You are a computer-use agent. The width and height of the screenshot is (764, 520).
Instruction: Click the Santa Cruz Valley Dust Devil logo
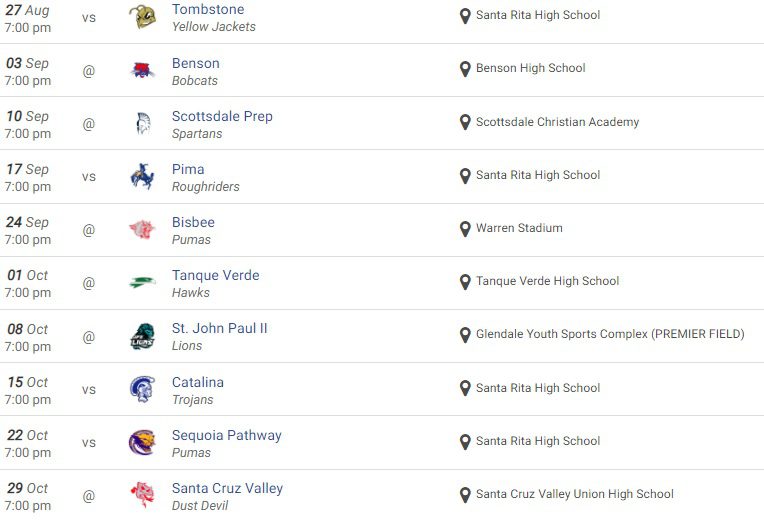pos(142,495)
